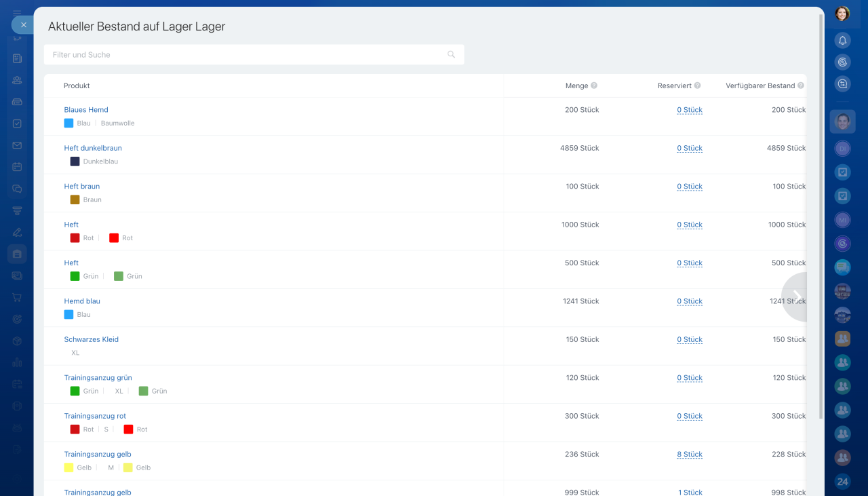The width and height of the screenshot is (868, 496).
Task: Open the mail icon in left sidebar
Action: click(17, 145)
